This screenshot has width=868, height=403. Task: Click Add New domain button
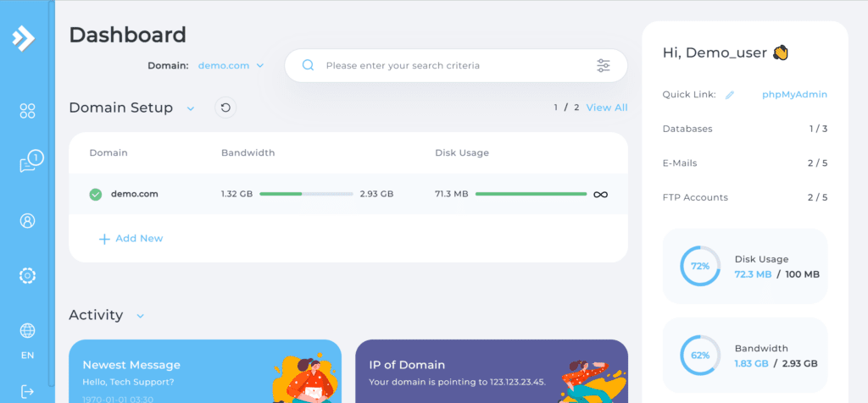(131, 239)
